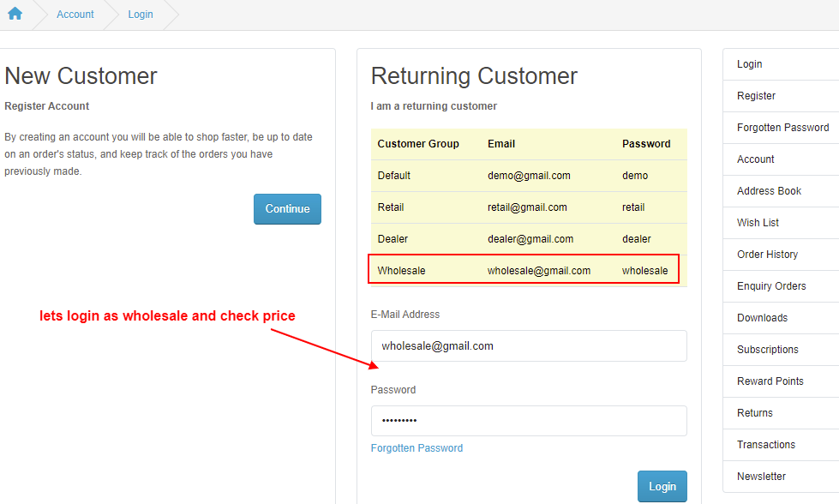Open Order History in the sidebar
Screen dimensions: 839x504
[x=781, y=254]
